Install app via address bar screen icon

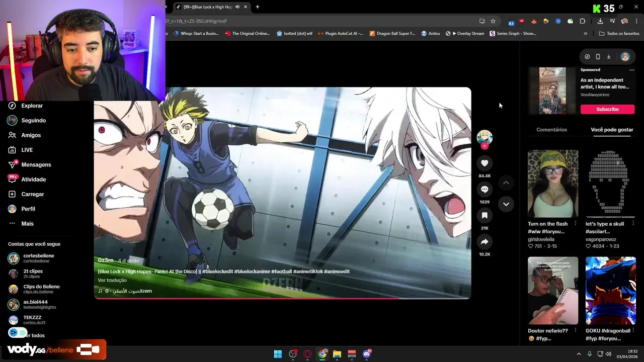(x=482, y=21)
